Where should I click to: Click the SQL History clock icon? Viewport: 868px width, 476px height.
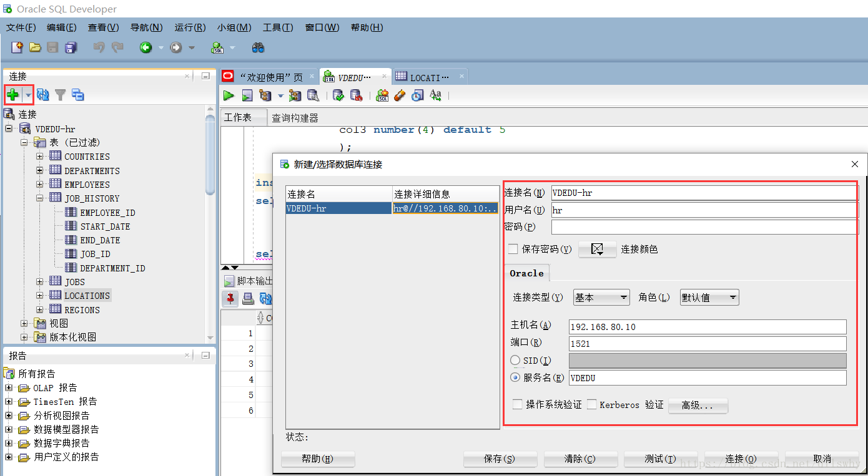[x=418, y=95]
